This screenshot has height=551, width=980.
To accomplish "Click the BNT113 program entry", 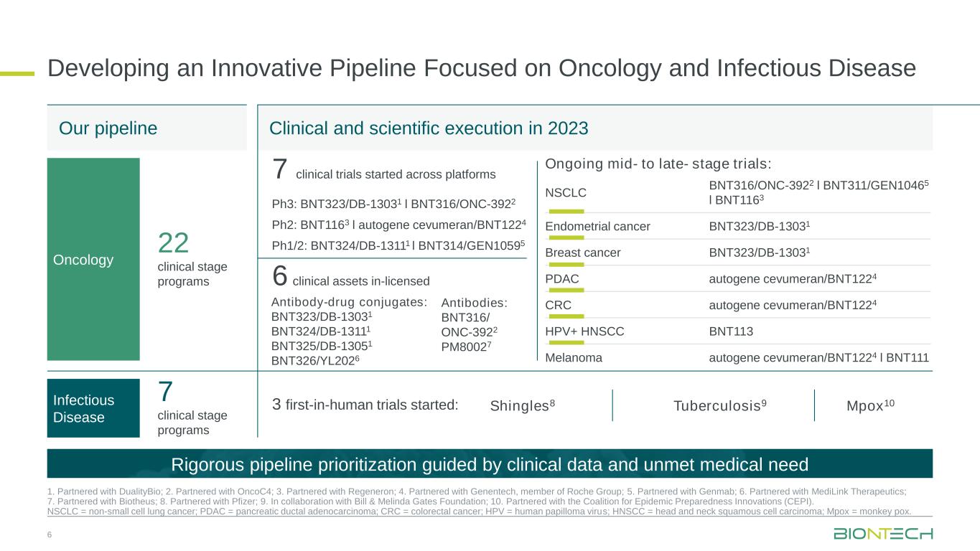I will [x=731, y=331].
